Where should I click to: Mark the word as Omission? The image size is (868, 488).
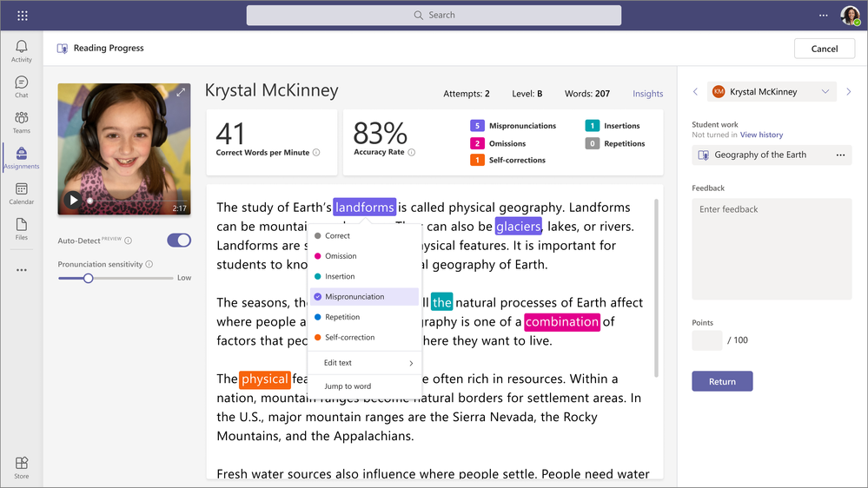click(364, 256)
